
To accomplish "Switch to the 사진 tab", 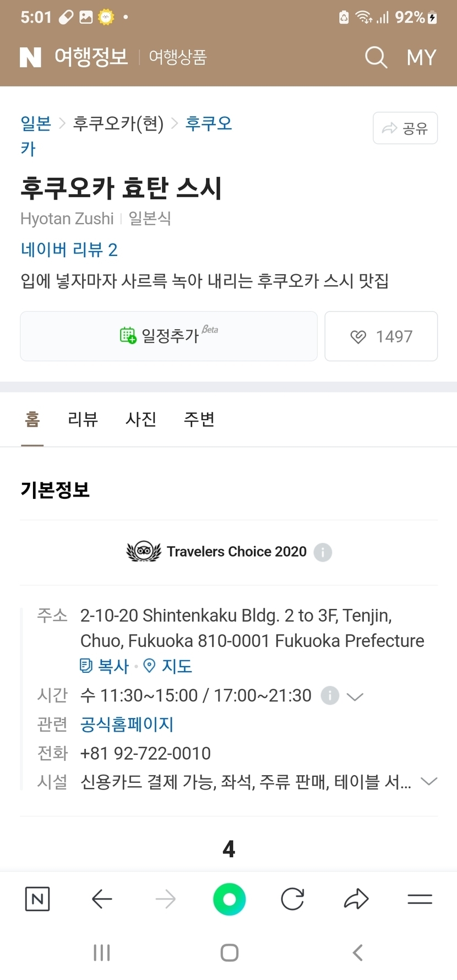I will click(141, 420).
